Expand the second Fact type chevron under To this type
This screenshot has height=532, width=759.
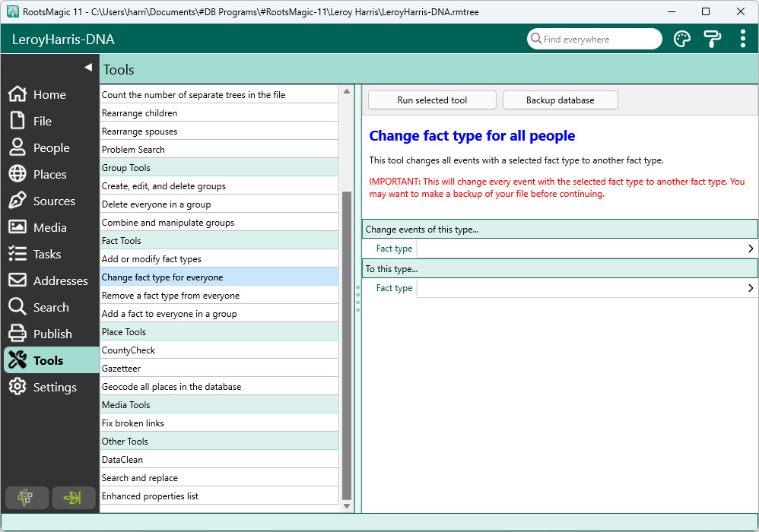[x=751, y=288]
